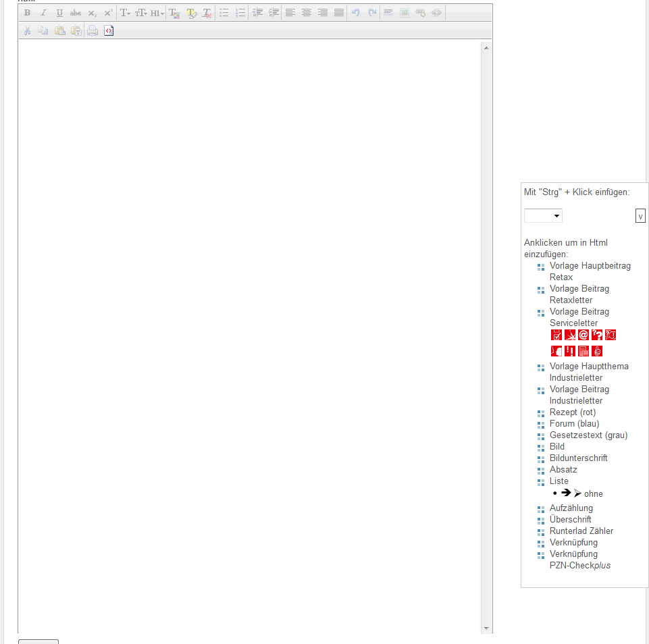Insert a bulleted list
The height and width of the screenshot is (644, 649).
[224, 13]
